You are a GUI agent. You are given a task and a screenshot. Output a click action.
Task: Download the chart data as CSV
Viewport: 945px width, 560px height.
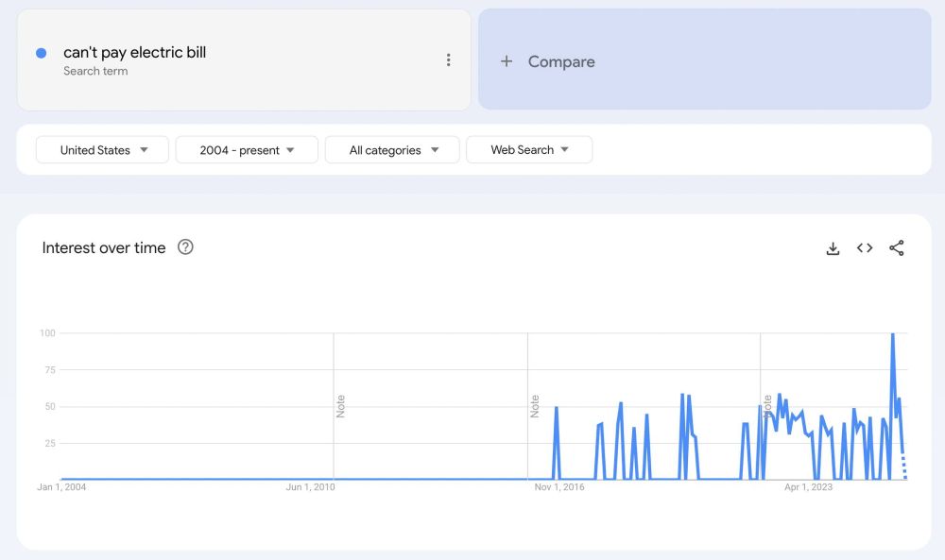[x=833, y=248]
